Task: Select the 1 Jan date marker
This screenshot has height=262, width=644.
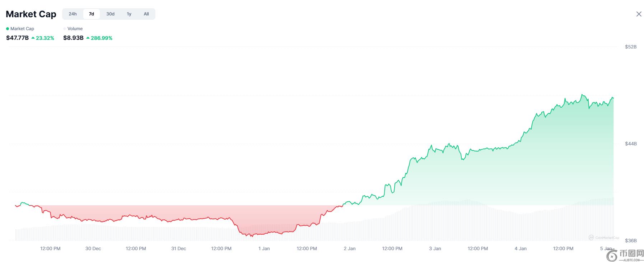Action: click(264, 248)
